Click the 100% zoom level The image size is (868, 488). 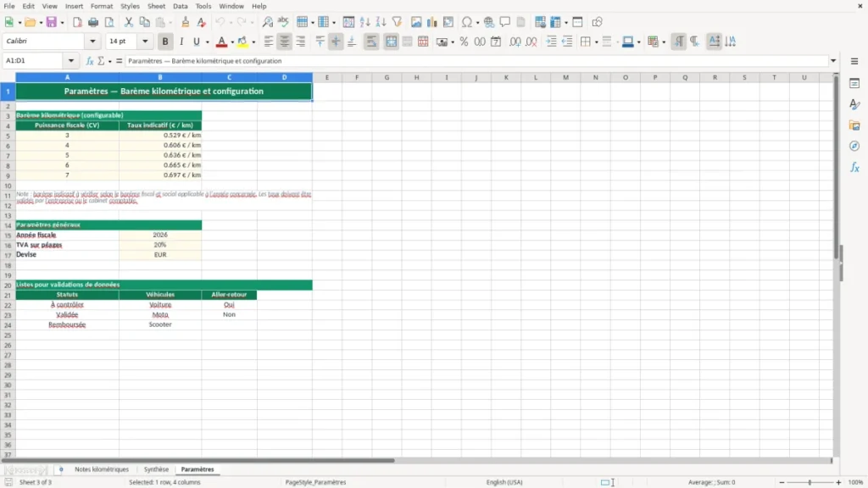856,482
